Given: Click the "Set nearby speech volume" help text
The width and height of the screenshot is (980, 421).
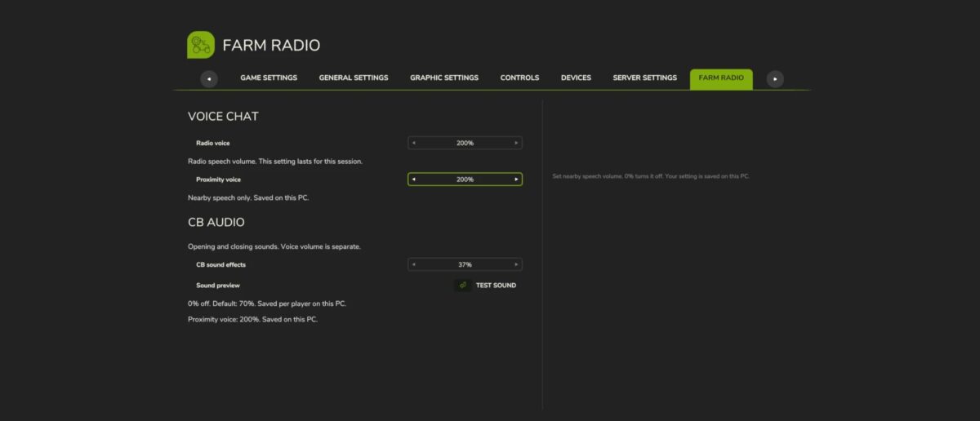Looking at the screenshot, I should pyautogui.click(x=651, y=176).
